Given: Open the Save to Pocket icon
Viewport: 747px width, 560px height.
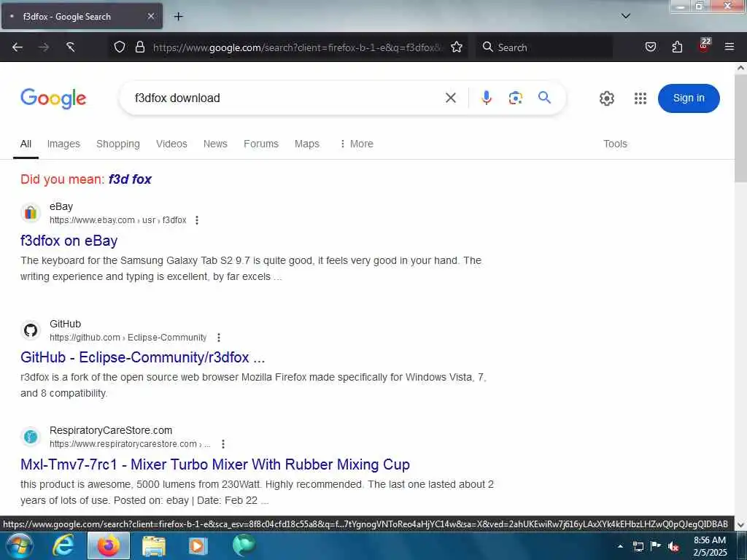Looking at the screenshot, I should 650,47.
